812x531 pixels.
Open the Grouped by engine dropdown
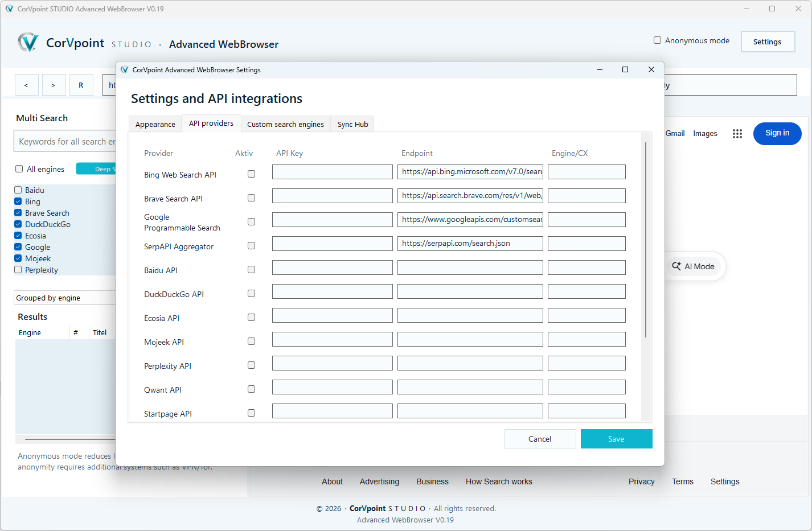pyautogui.click(x=65, y=298)
